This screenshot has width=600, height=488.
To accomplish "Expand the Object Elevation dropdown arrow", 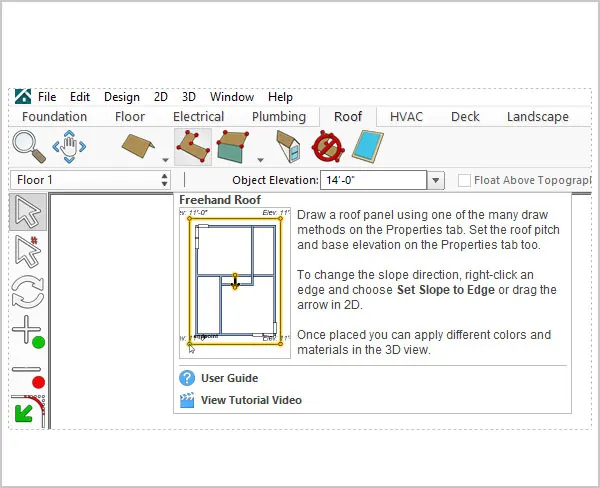I will point(435,180).
